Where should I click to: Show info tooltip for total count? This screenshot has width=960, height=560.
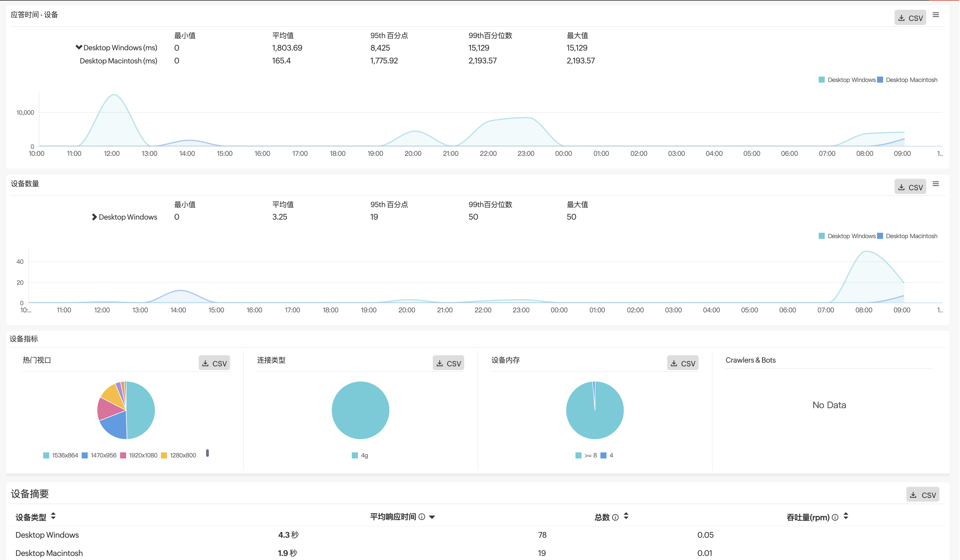click(x=616, y=517)
